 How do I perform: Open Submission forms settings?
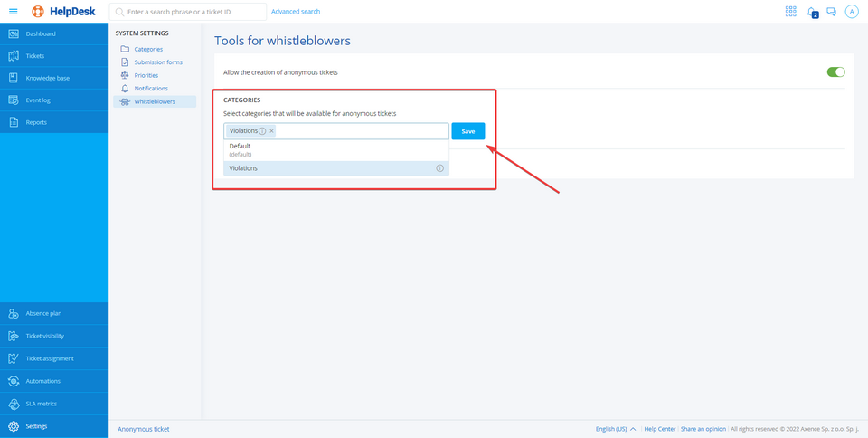tap(157, 62)
